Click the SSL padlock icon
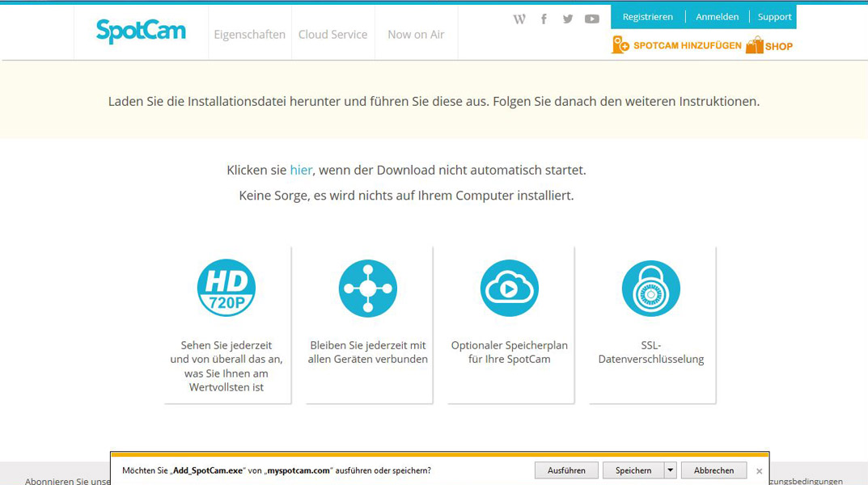This screenshot has width=868, height=485. pyautogui.click(x=651, y=288)
